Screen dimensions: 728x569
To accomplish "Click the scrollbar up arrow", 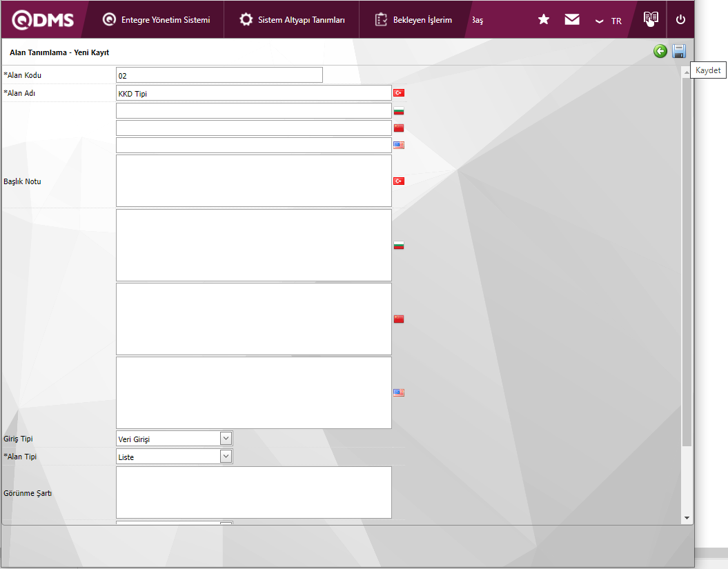I will pyautogui.click(x=687, y=72).
